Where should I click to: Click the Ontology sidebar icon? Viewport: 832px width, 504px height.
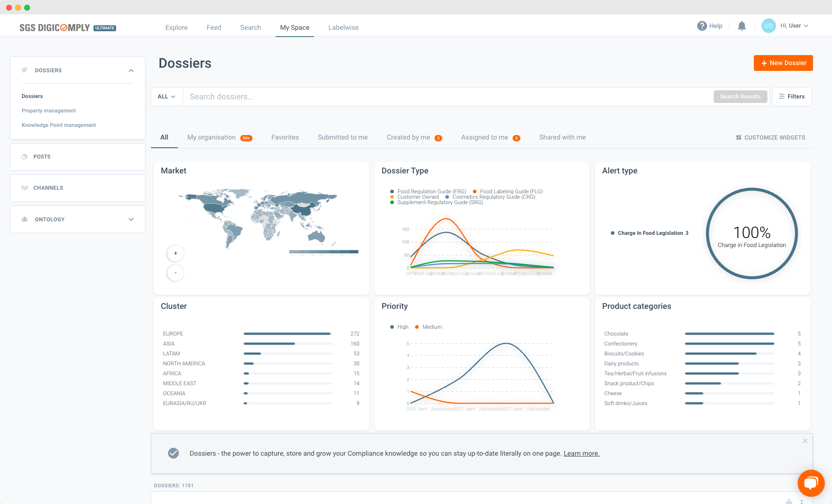point(25,219)
